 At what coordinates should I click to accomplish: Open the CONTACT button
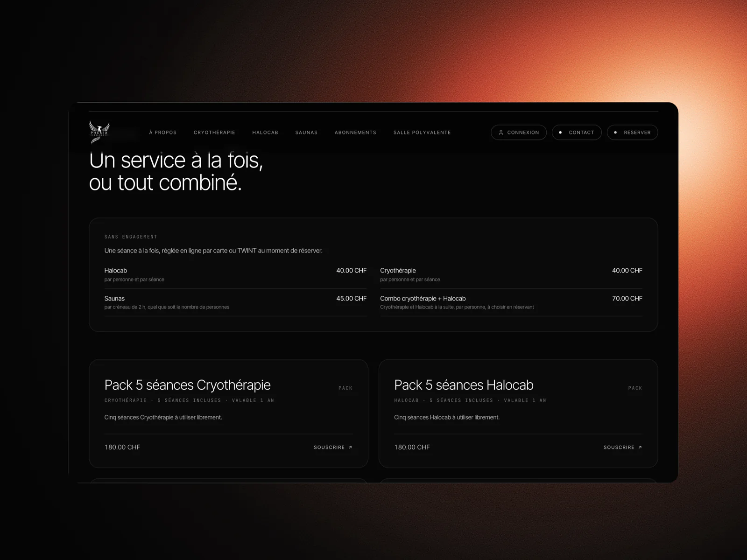click(x=577, y=133)
